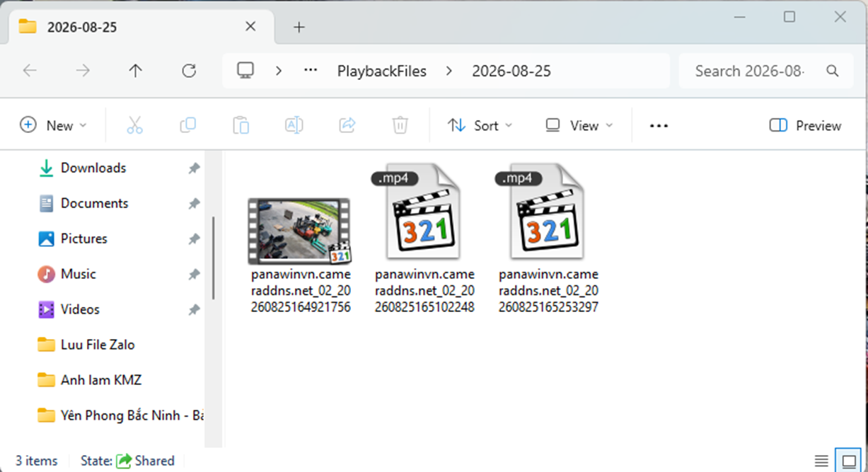
Task: Click the Copy icon in toolbar
Action: tap(187, 126)
